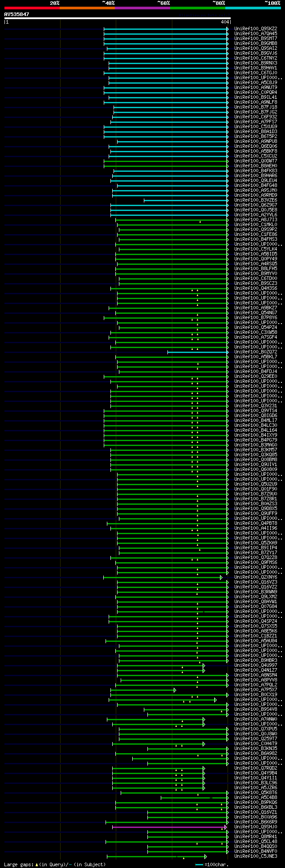
Task: Click the UniRef100_Q8AVW1 label
Action: [256, 602]
